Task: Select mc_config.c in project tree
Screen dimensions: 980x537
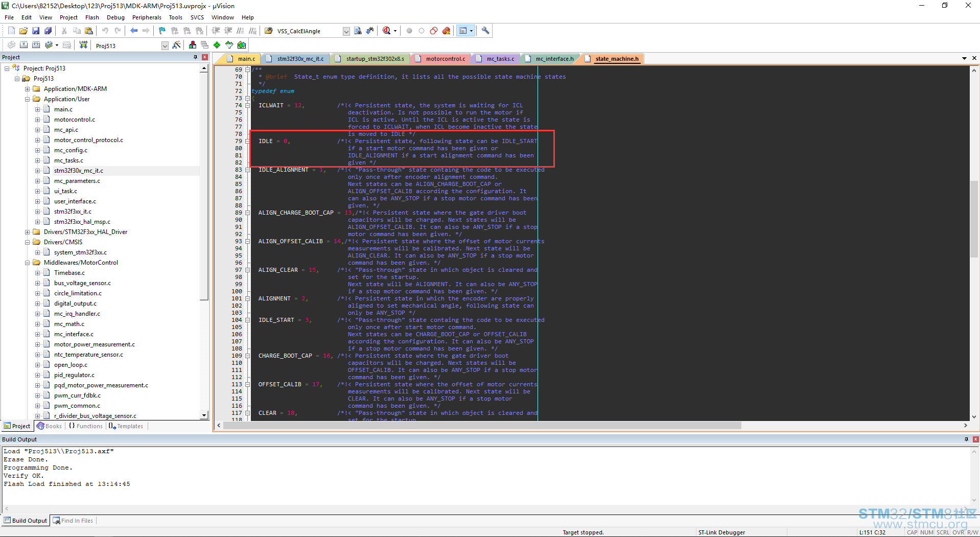Action: (71, 150)
